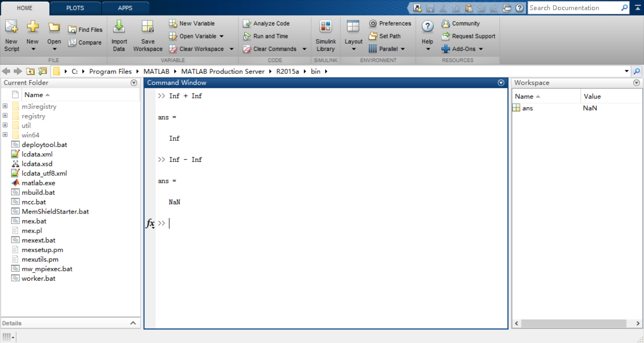
Task: Switch to the PLOTS tab
Action: [x=75, y=8]
